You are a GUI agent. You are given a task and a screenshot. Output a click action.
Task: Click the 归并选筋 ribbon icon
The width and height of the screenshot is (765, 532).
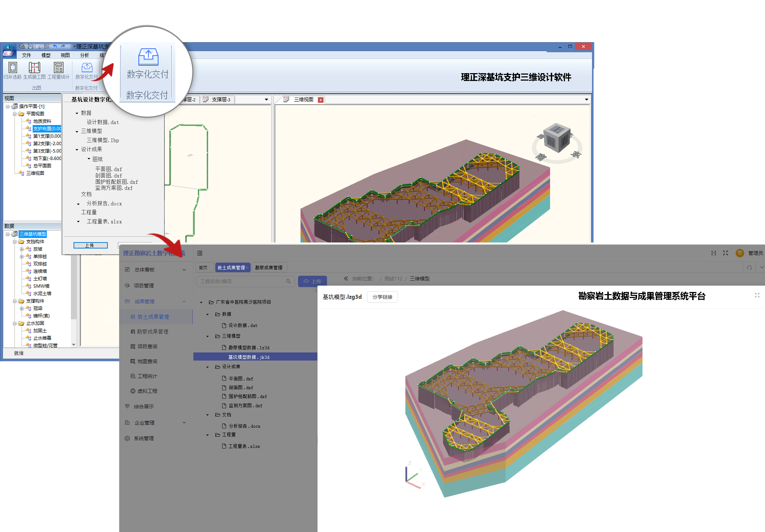click(12, 68)
